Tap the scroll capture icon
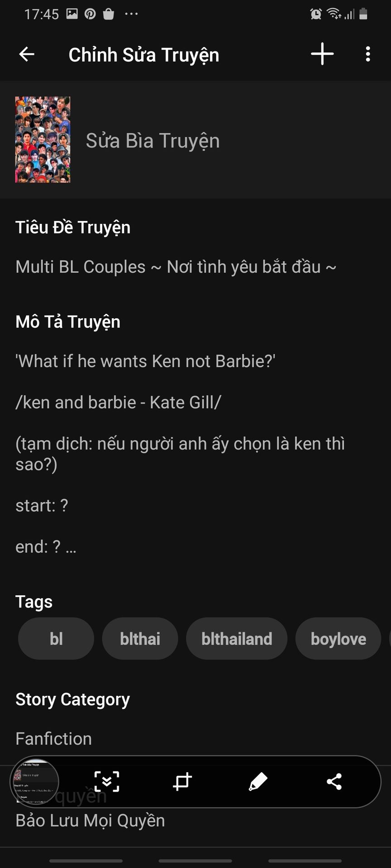Image resolution: width=391 pixels, height=868 pixels. coord(107,781)
